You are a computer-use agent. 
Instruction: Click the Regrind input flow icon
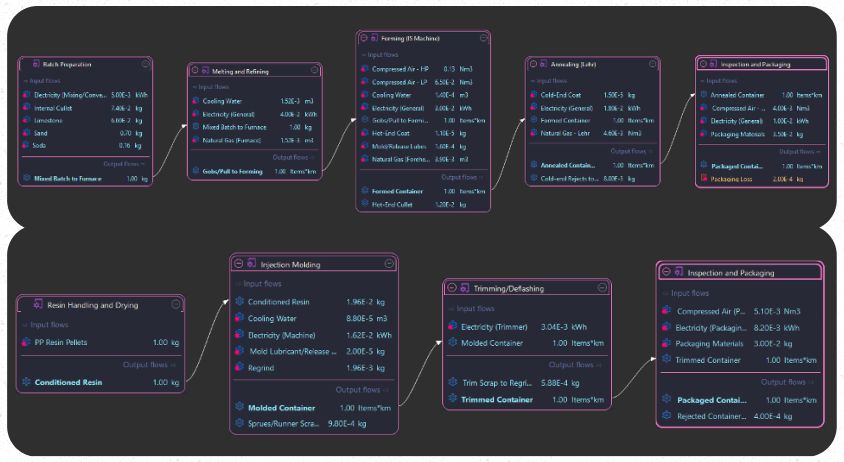[x=239, y=367]
